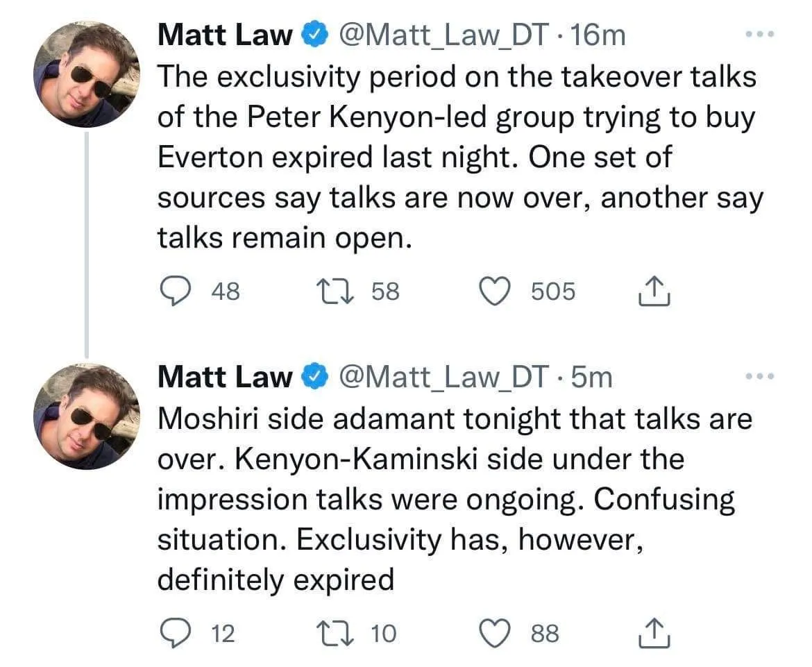Click the 16m timestamp of first tweet
Image resolution: width=812 pixels, height=667 pixels.
[600, 35]
